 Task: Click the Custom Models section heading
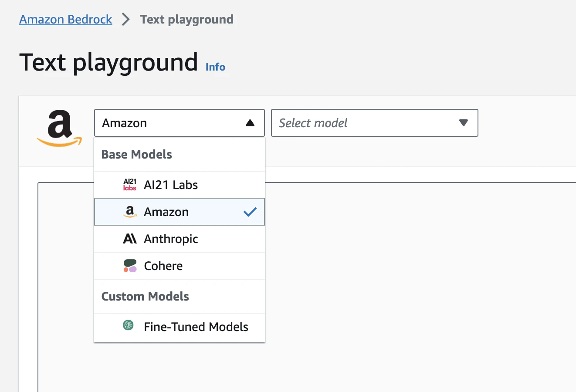pos(145,297)
